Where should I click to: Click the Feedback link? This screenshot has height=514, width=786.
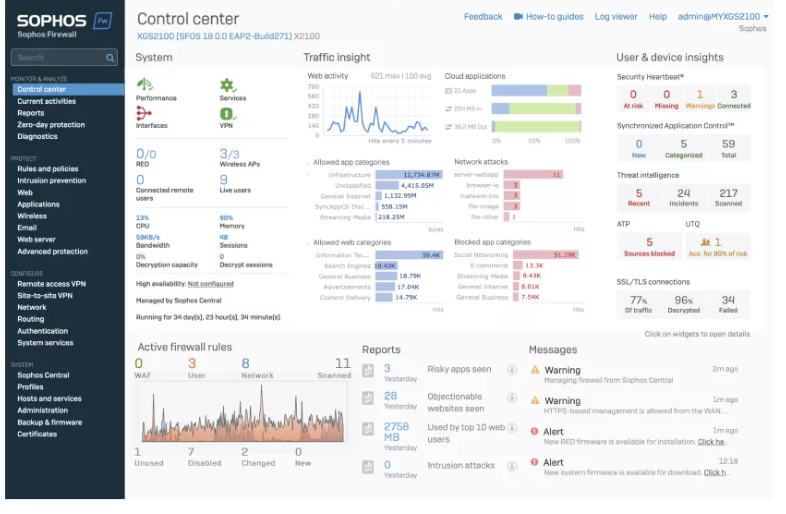tap(483, 17)
